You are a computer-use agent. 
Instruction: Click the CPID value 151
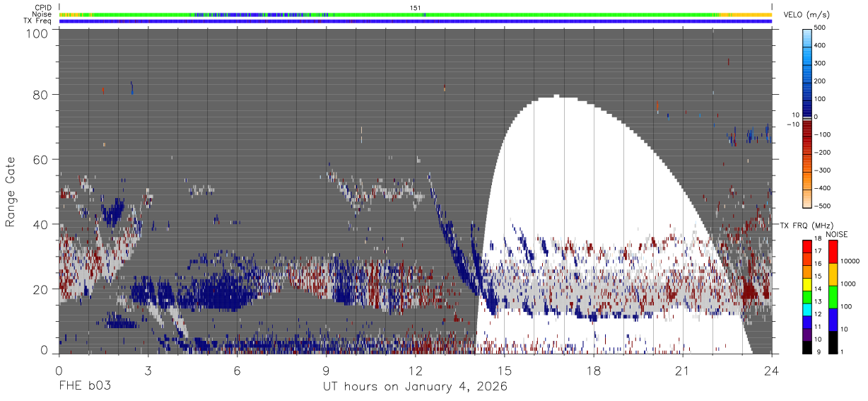[x=416, y=8]
